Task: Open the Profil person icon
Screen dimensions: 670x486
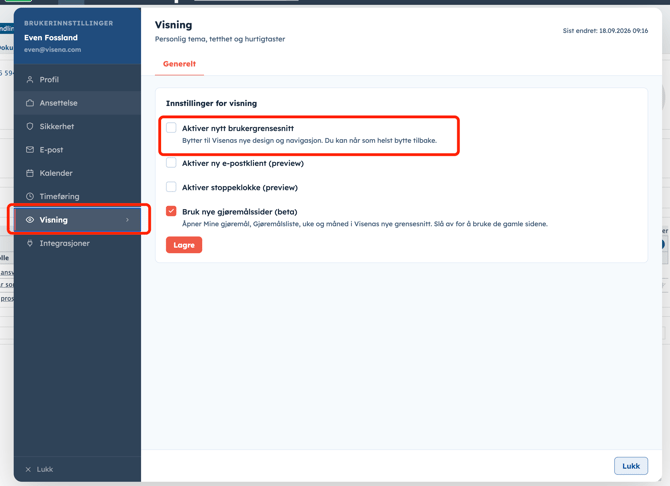Action: (29, 80)
